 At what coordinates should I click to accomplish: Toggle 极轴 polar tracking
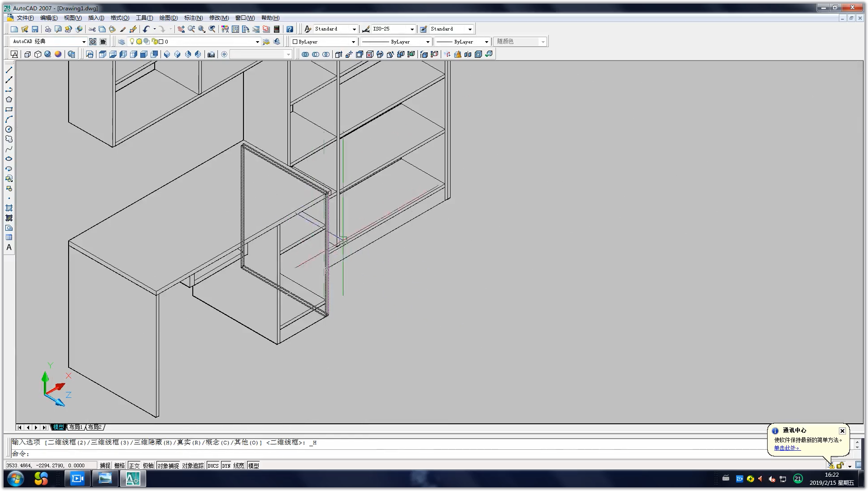click(x=148, y=465)
